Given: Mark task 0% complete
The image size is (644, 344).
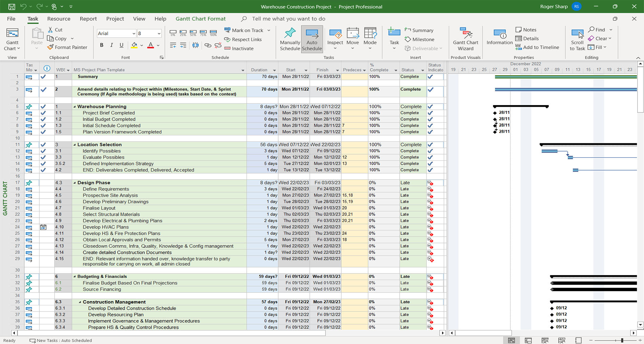Looking at the screenshot, I should (x=173, y=33).
